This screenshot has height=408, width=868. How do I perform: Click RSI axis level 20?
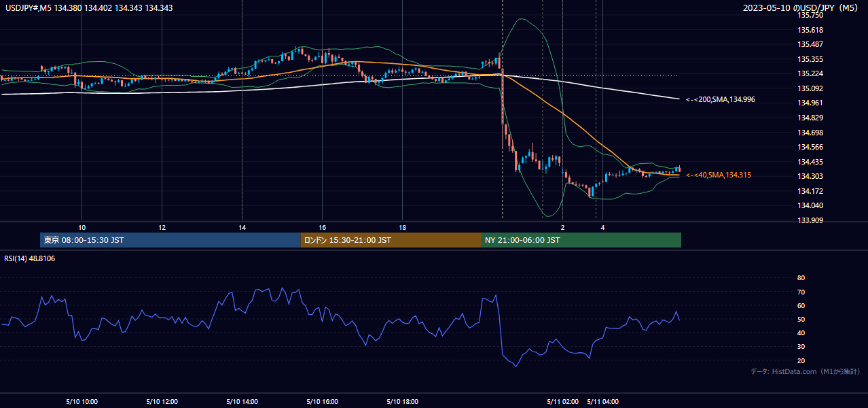(x=801, y=360)
